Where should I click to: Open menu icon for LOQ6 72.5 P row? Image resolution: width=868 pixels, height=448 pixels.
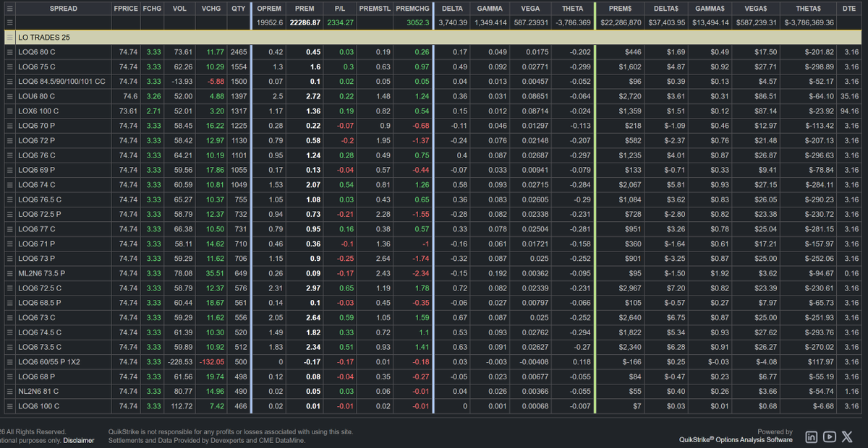tap(9, 215)
